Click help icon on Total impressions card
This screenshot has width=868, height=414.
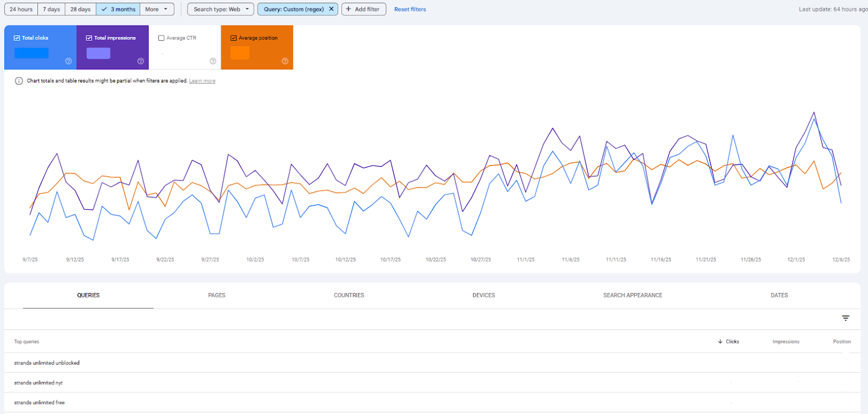coord(141,61)
